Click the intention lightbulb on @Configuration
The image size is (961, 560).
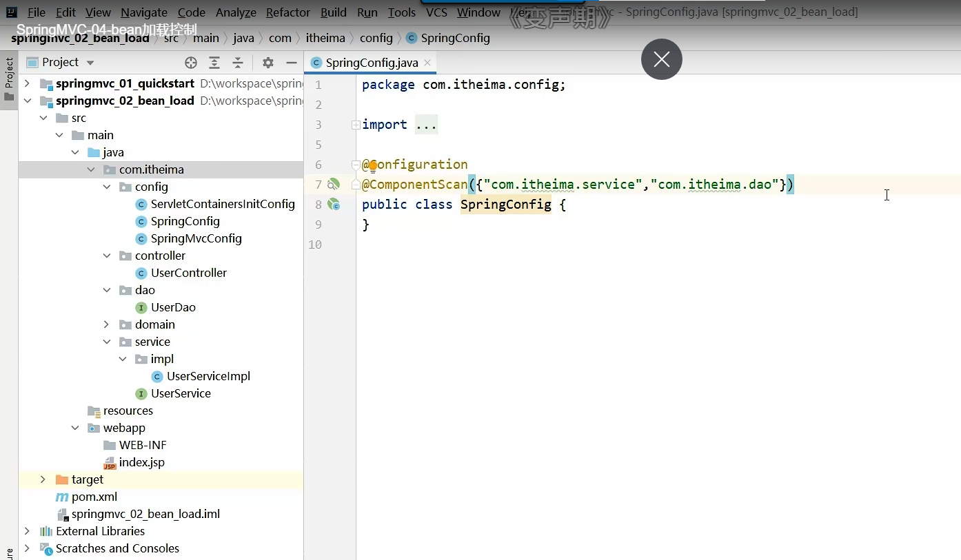tap(372, 165)
